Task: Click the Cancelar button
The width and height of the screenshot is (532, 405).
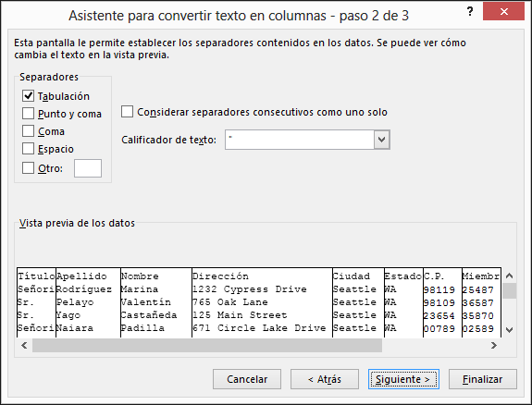Action: tap(247, 379)
